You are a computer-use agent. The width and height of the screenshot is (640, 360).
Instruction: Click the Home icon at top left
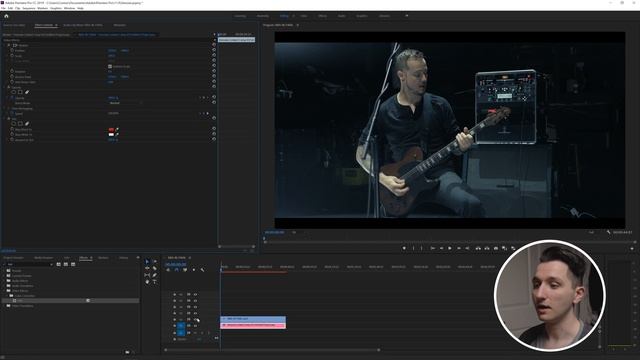pyautogui.click(x=6, y=16)
